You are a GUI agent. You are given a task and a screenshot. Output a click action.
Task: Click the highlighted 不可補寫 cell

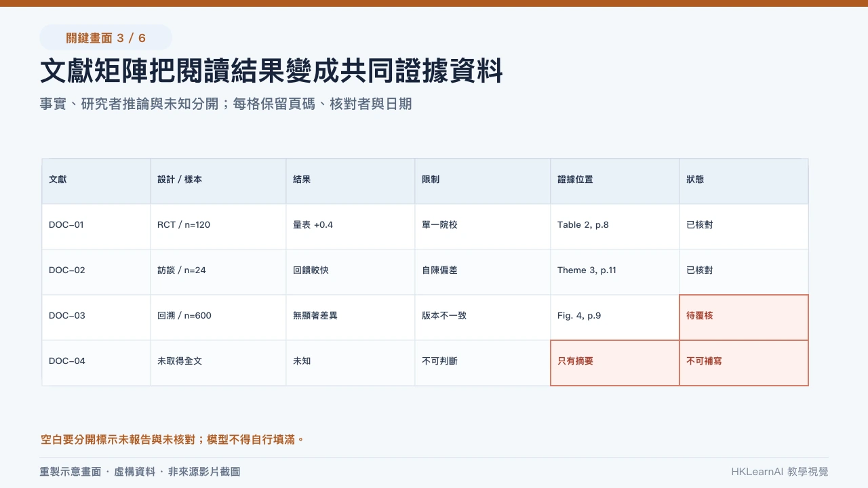click(x=744, y=363)
